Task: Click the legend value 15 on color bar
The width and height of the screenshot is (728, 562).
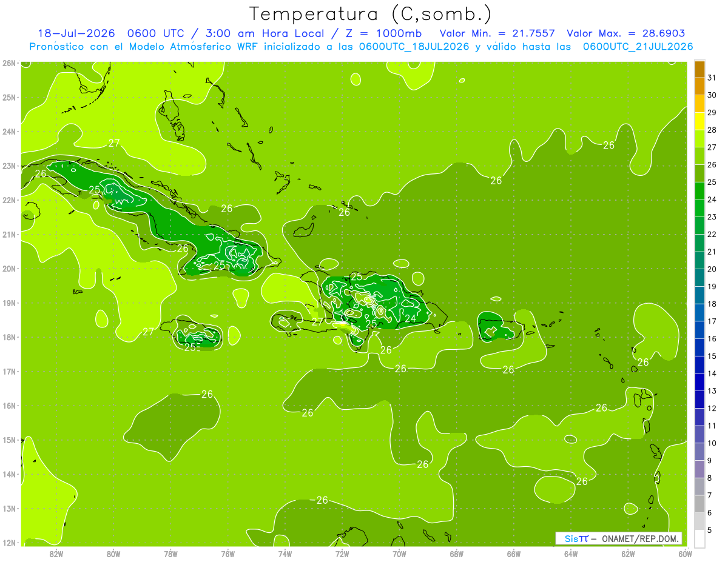Action: coord(712,356)
